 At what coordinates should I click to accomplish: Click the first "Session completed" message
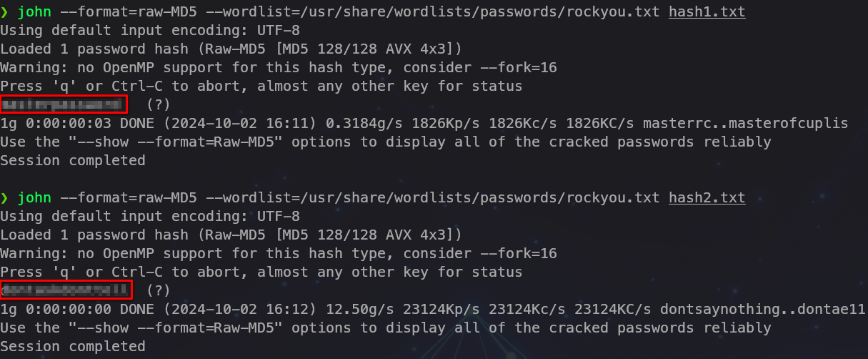pyautogui.click(x=73, y=160)
